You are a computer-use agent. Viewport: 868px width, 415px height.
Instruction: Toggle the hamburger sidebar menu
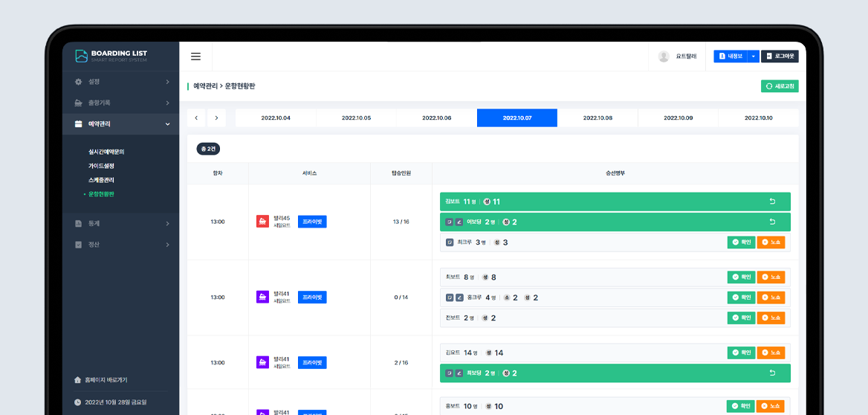(195, 57)
